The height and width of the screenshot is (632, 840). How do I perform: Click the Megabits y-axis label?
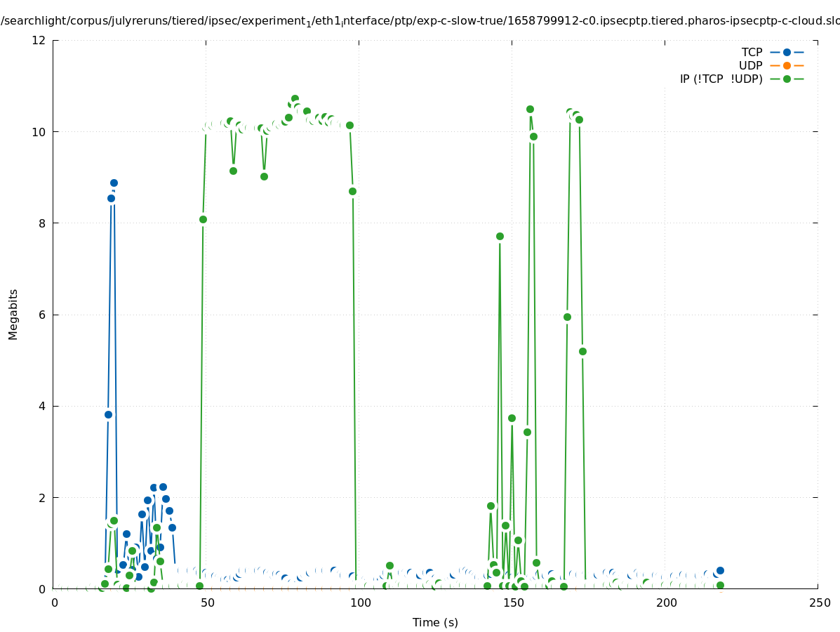13,314
